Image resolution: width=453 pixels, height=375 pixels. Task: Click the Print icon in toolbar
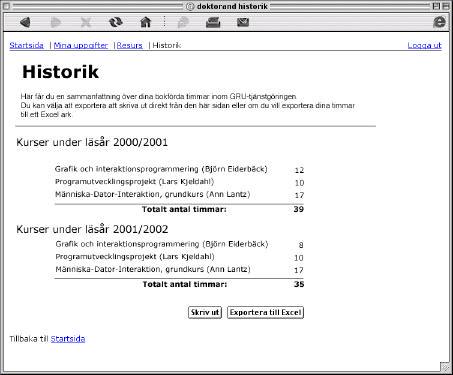tap(213, 22)
